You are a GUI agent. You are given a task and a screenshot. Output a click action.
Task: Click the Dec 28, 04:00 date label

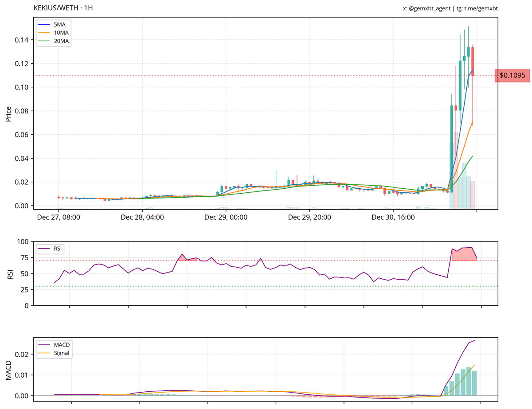[142, 217]
